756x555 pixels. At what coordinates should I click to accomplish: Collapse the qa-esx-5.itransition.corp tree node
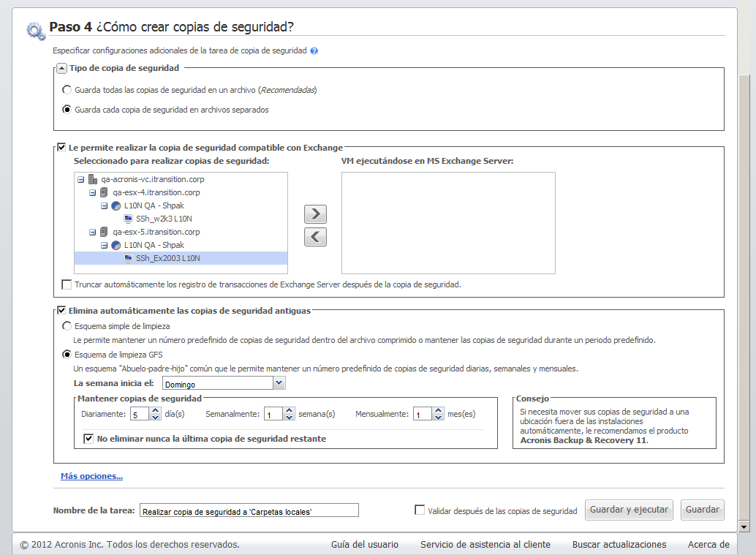pyautogui.click(x=93, y=232)
